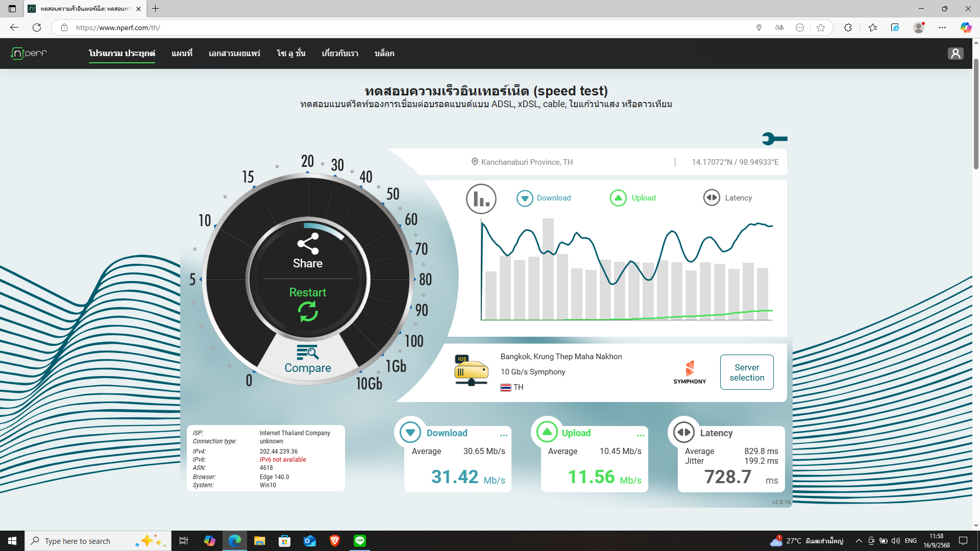Open the เกี่ยวกับเรา navigation link

[340, 53]
